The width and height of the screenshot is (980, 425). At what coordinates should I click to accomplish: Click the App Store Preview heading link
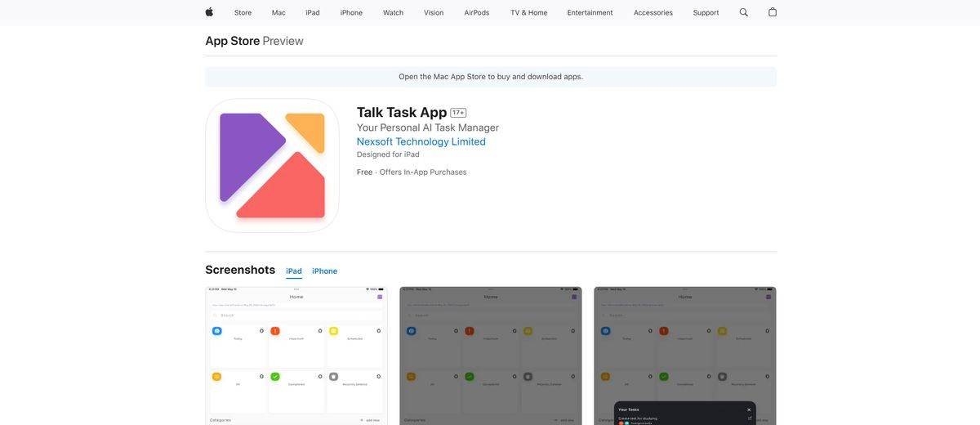point(254,41)
